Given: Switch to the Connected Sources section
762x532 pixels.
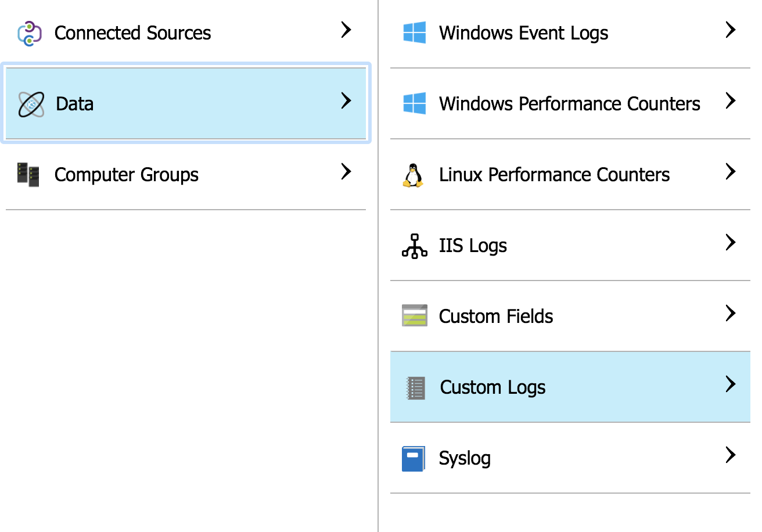Looking at the screenshot, I should pyautogui.click(x=132, y=33).
